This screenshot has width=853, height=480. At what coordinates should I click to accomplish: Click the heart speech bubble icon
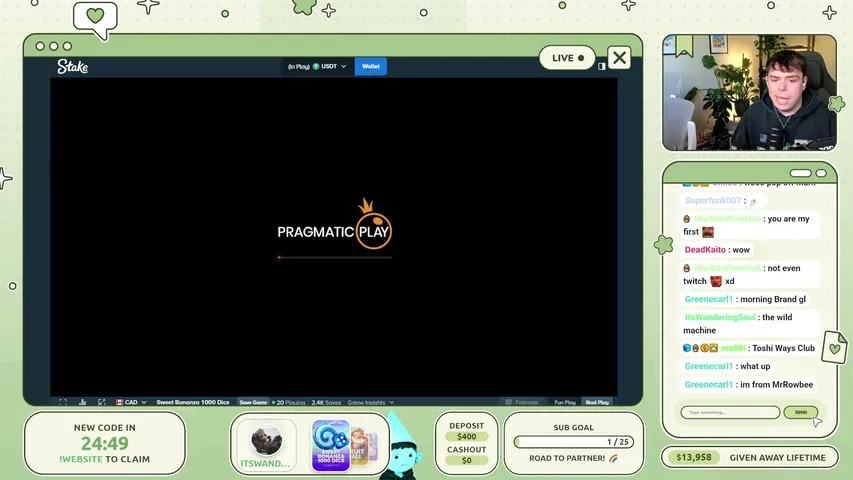[95, 20]
